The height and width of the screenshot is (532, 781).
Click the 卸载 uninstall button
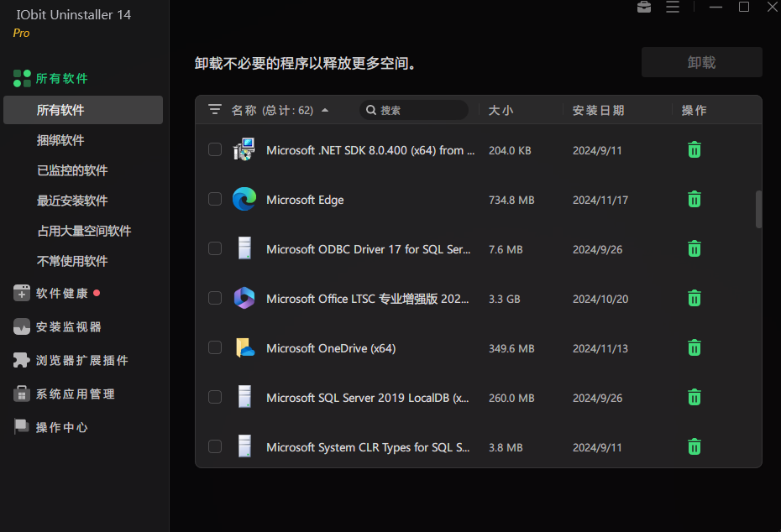click(701, 61)
